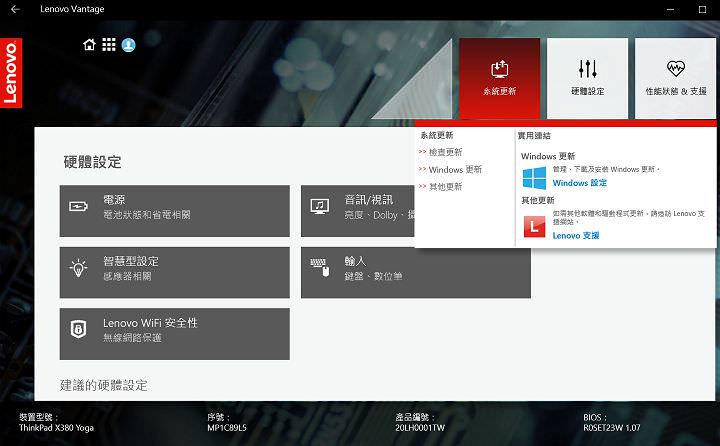Select 檢查更新 in the dropdown menu
Viewport: 720px width, 446px height.
[x=444, y=152]
